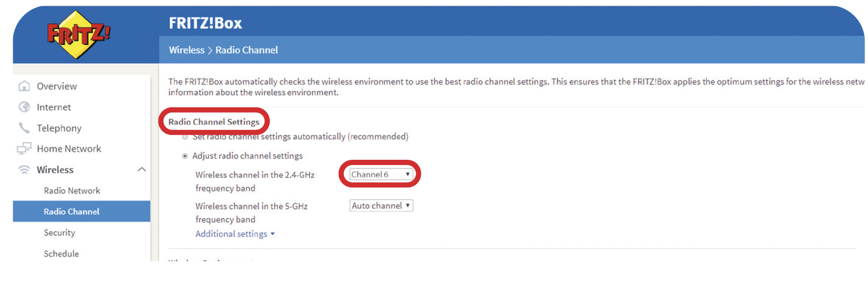Click the Overview house icon
Viewport: 868px width, 301px height.
click(24, 86)
